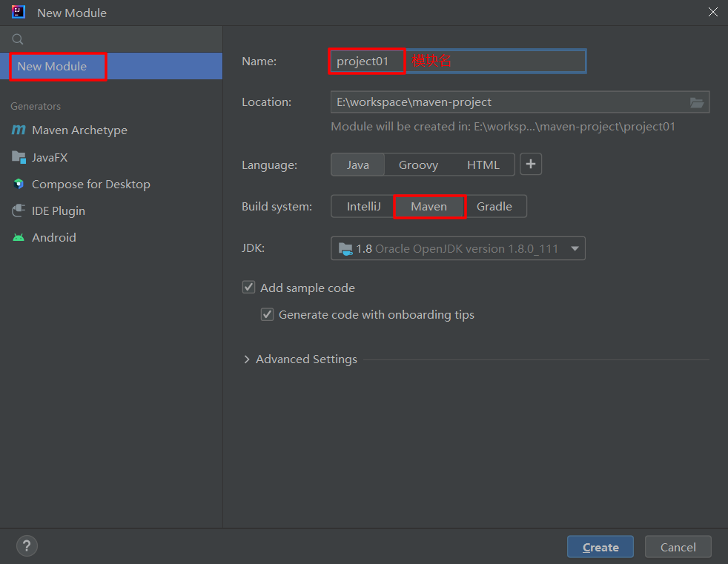Choose the Maven Archetype generator
This screenshot has width=728, height=564.
79,130
